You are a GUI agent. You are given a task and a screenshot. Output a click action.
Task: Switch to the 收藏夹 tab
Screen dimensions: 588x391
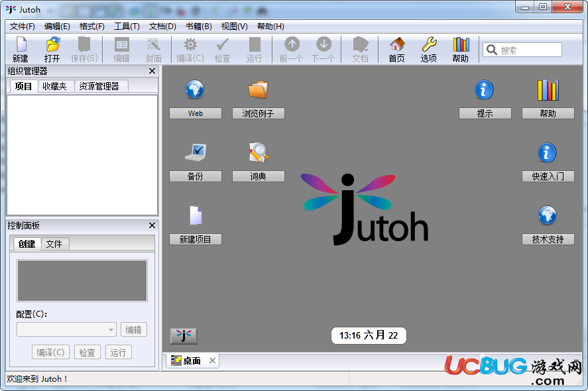55,86
